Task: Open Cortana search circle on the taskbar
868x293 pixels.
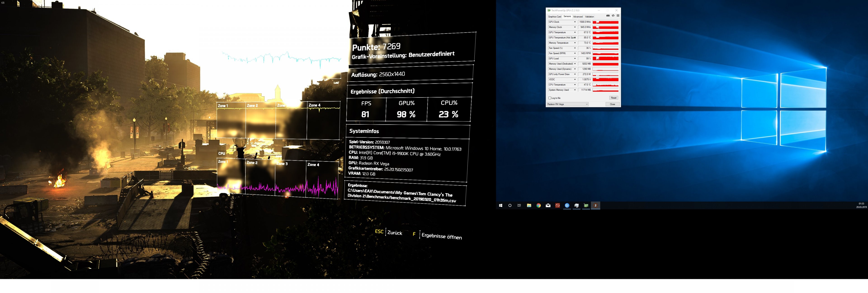Action: (510, 205)
